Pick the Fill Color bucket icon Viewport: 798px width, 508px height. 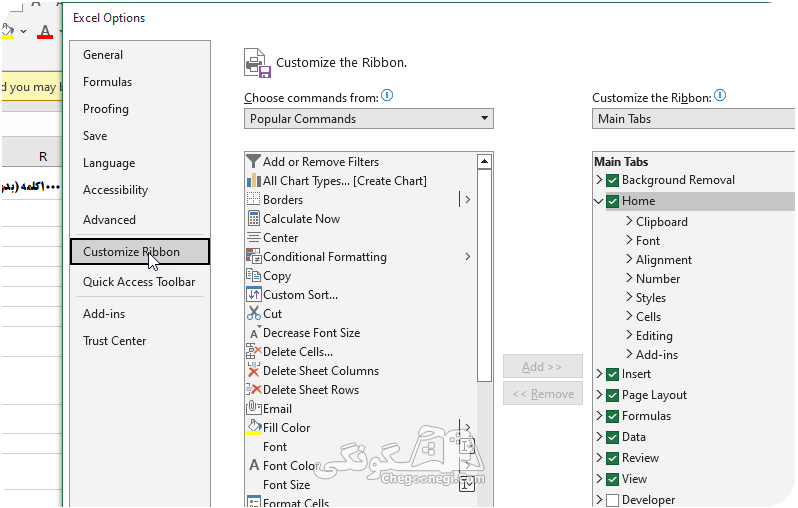(x=253, y=428)
